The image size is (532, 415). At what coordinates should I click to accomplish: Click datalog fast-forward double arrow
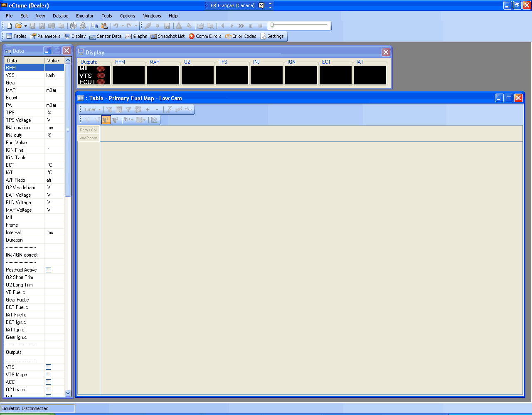241,26
